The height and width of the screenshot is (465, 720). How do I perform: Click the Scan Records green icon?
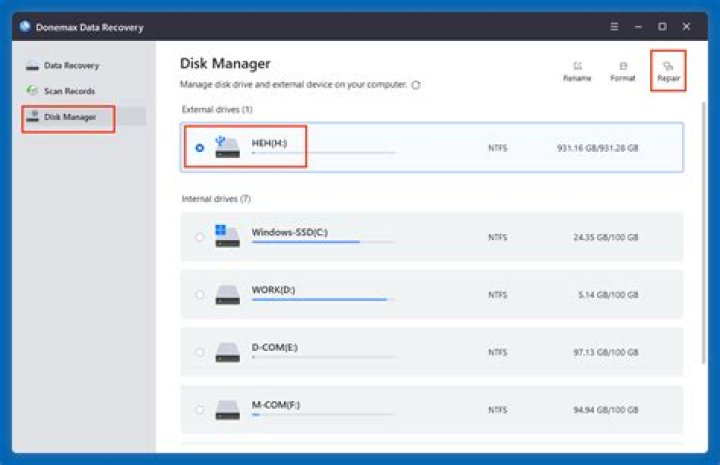tap(32, 90)
